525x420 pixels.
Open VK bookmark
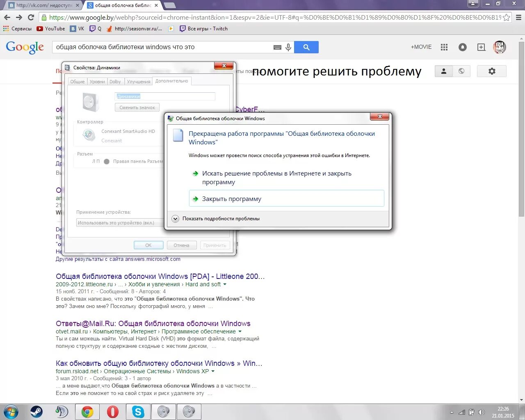click(77, 29)
